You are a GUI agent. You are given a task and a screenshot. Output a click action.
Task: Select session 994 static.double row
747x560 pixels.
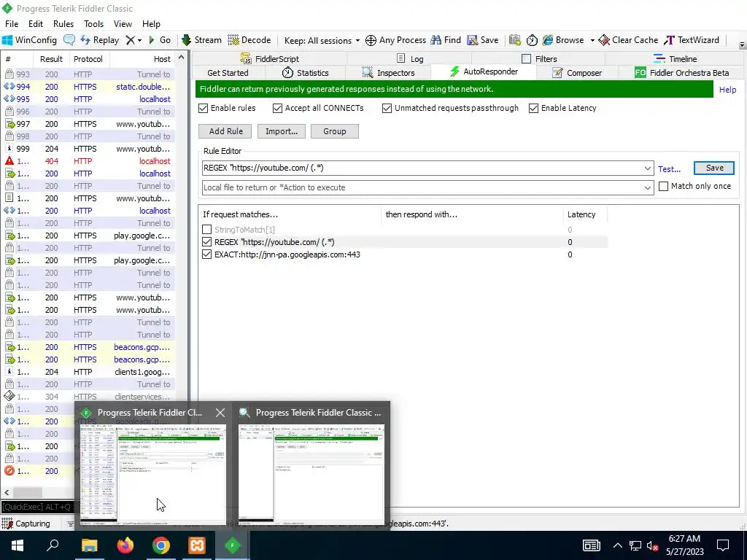[88, 87]
